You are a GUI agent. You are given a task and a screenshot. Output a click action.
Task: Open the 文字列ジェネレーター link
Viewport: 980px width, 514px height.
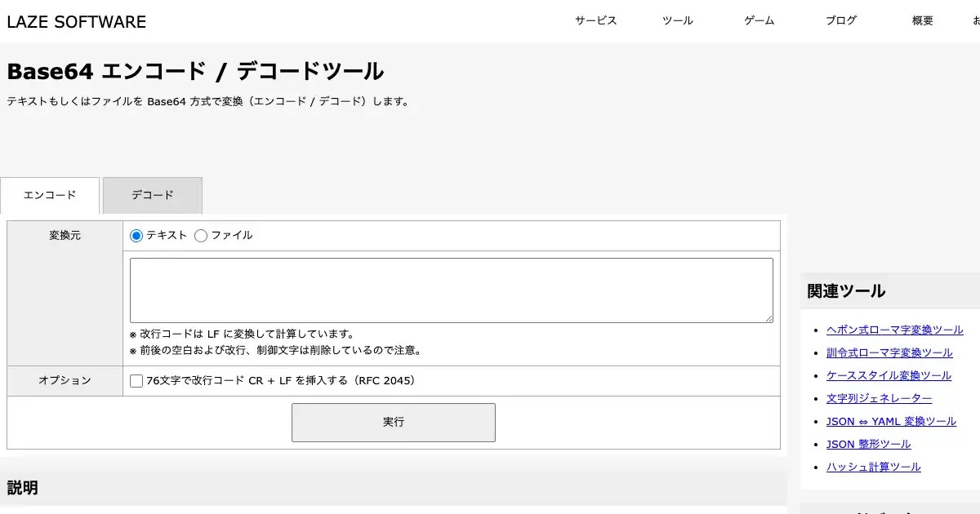tap(879, 398)
